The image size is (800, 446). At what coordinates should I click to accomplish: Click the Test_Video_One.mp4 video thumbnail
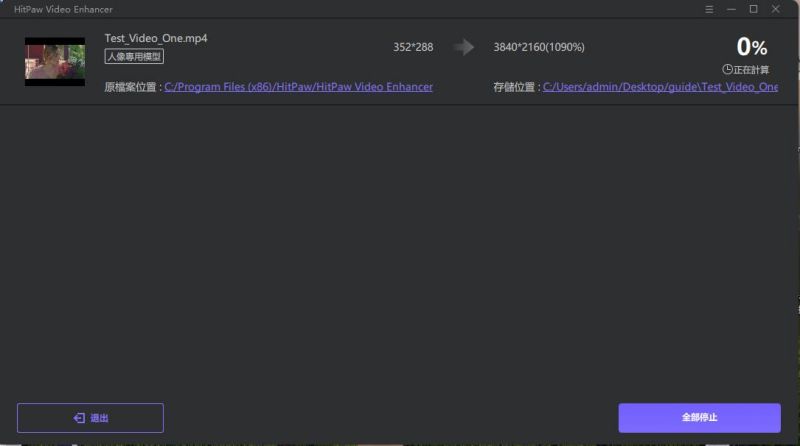(55, 61)
